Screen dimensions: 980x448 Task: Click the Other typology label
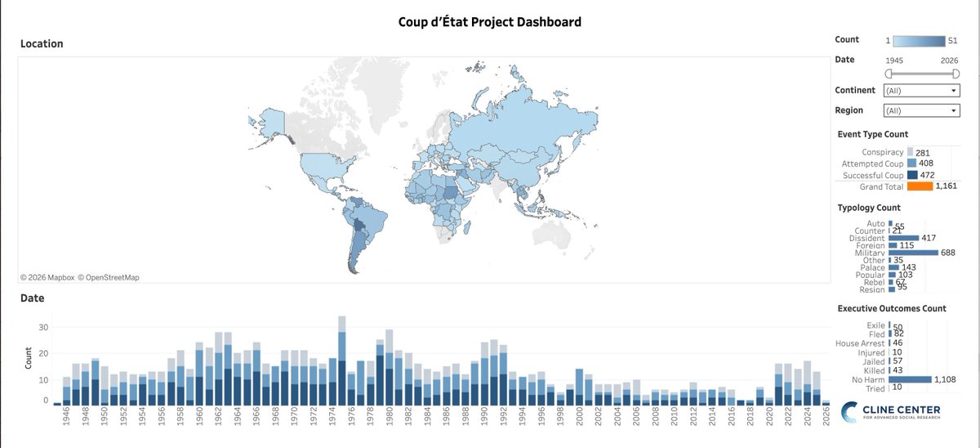[874, 260]
